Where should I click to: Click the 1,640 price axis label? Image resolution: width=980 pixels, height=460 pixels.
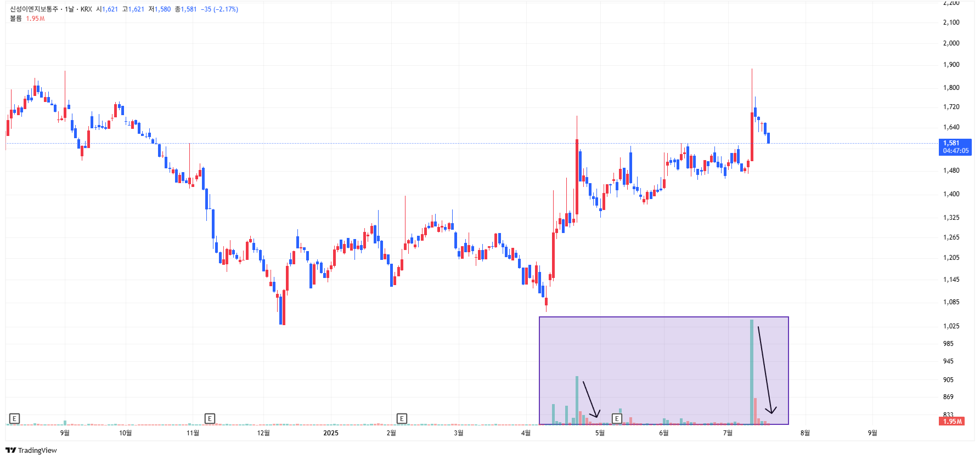click(x=951, y=127)
